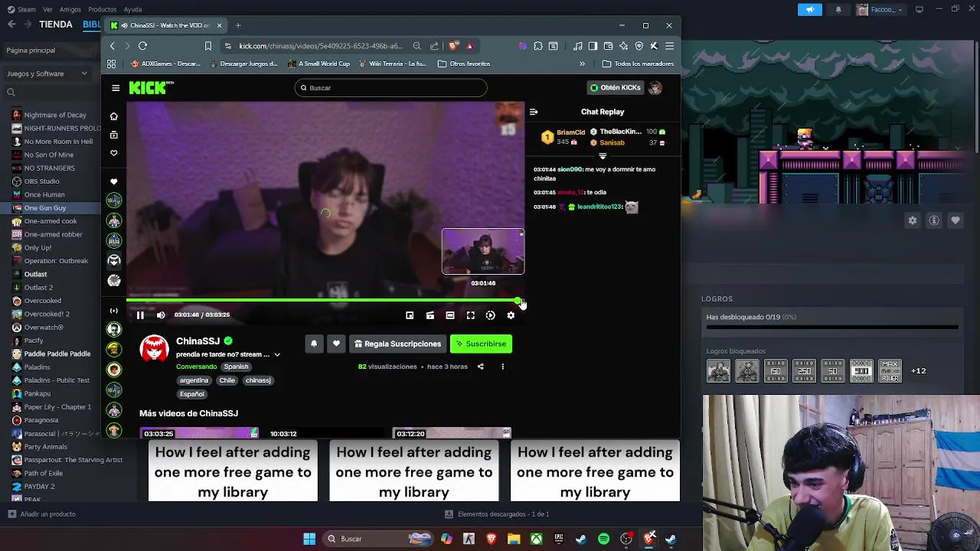980x551 pixels.
Task: Click the Brave Shields lion icon
Action: (452, 46)
